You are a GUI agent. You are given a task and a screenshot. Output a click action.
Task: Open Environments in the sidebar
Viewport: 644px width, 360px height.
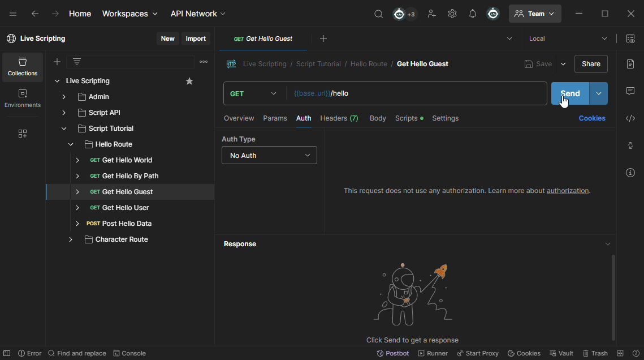[x=23, y=98]
